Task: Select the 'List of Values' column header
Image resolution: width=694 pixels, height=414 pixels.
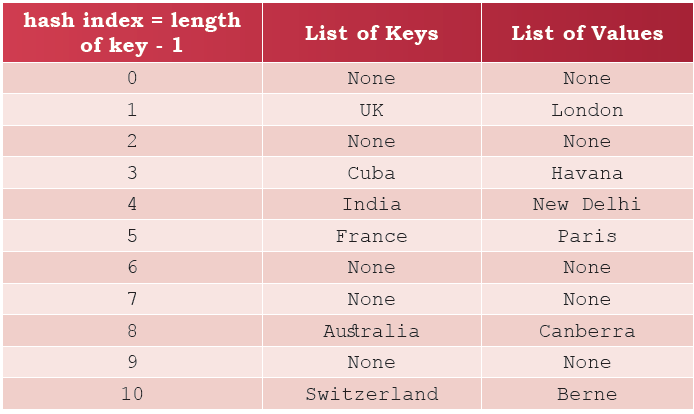Action: point(587,32)
